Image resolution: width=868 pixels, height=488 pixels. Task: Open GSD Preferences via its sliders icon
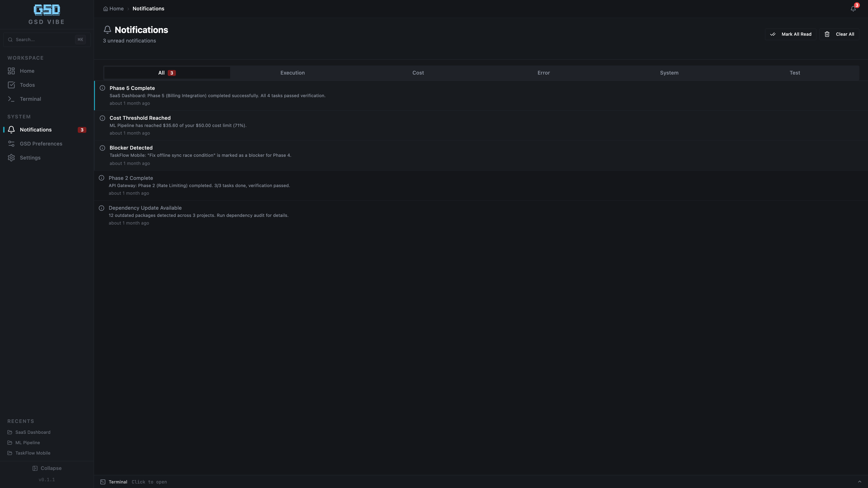tap(11, 143)
